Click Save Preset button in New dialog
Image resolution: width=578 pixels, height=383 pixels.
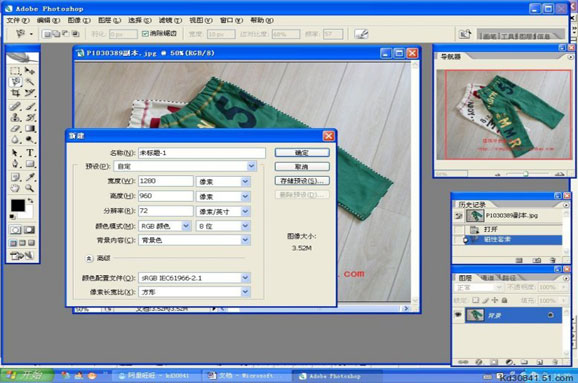(x=302, y=181)
